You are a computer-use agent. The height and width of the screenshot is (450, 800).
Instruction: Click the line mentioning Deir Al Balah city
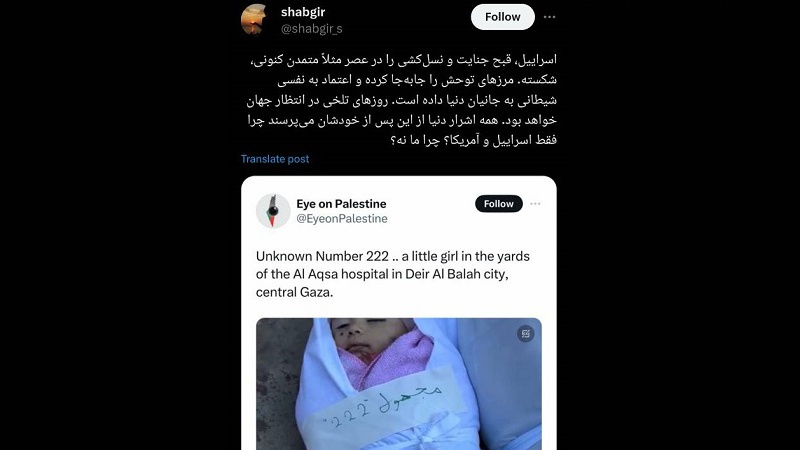(x=382, y=274)
